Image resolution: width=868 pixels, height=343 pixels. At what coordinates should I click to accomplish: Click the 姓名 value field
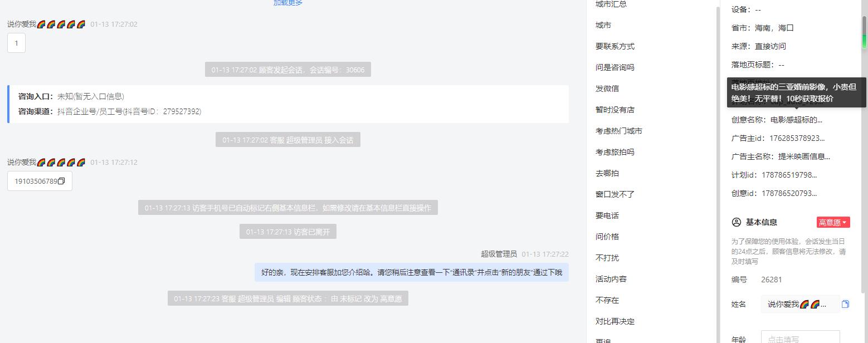coord(800,304)
